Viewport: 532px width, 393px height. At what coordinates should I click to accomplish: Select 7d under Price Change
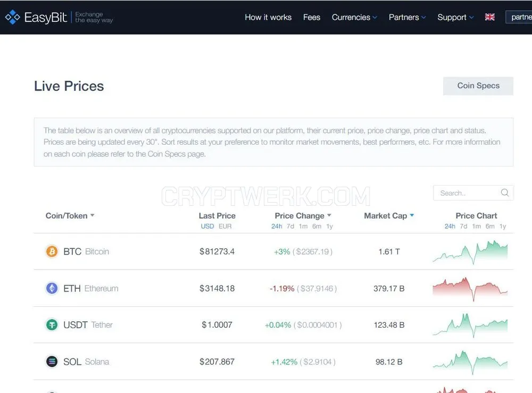(x=290, y=226)
